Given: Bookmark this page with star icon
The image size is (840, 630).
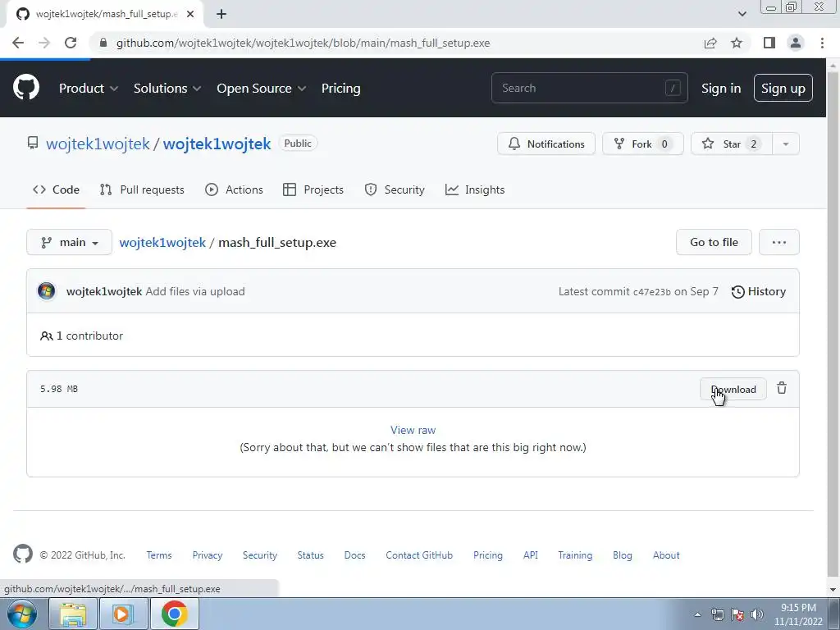Looking at the screenshot, I should 737,43.
